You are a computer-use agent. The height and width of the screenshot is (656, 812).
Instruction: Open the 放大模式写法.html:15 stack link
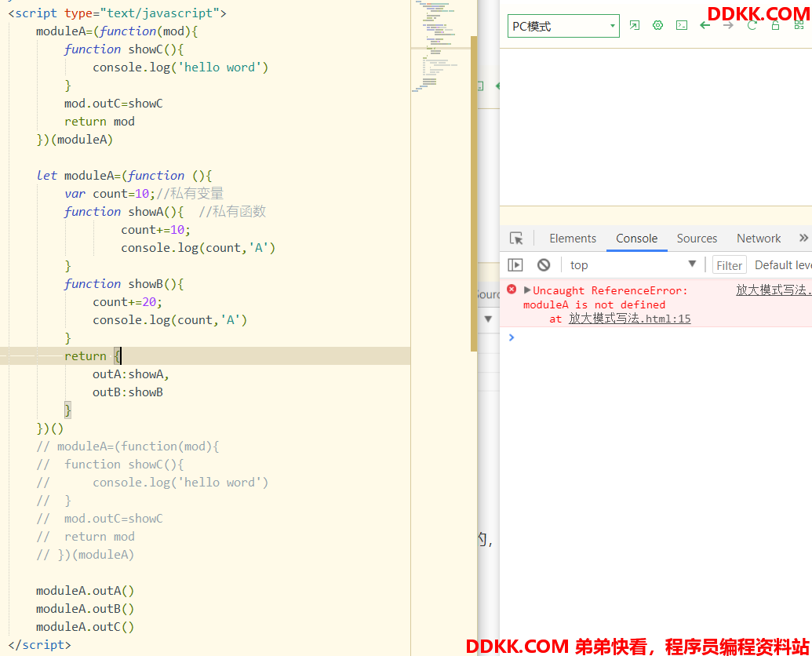630,319
